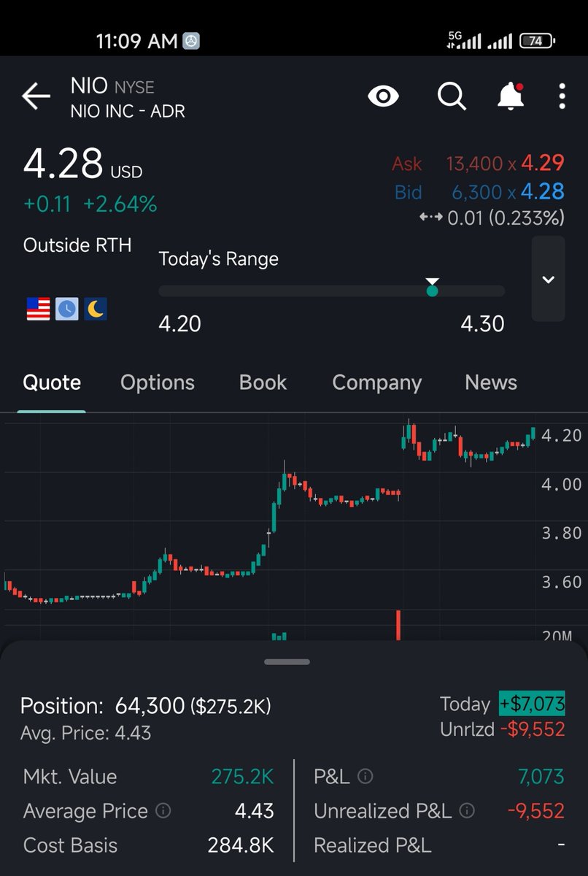Tap the range high value 4.30
588x876 pixels.
[482, 323]
